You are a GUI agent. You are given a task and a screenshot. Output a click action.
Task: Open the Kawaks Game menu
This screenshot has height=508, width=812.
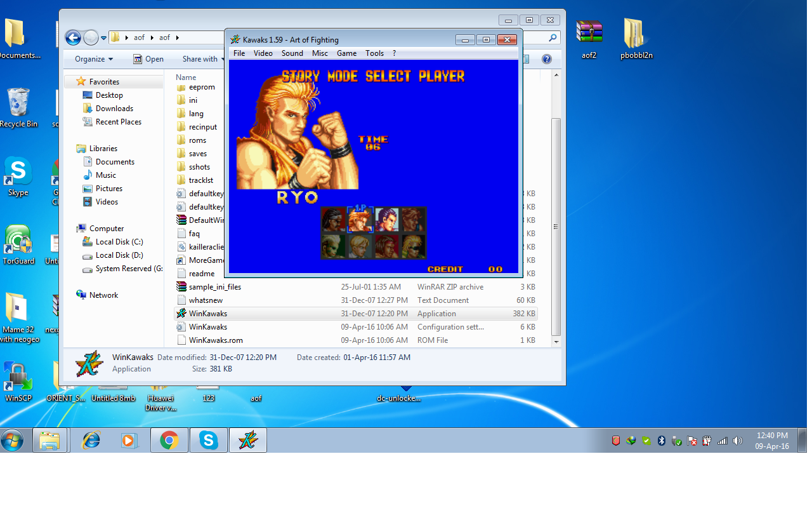[x=346, y=53]
